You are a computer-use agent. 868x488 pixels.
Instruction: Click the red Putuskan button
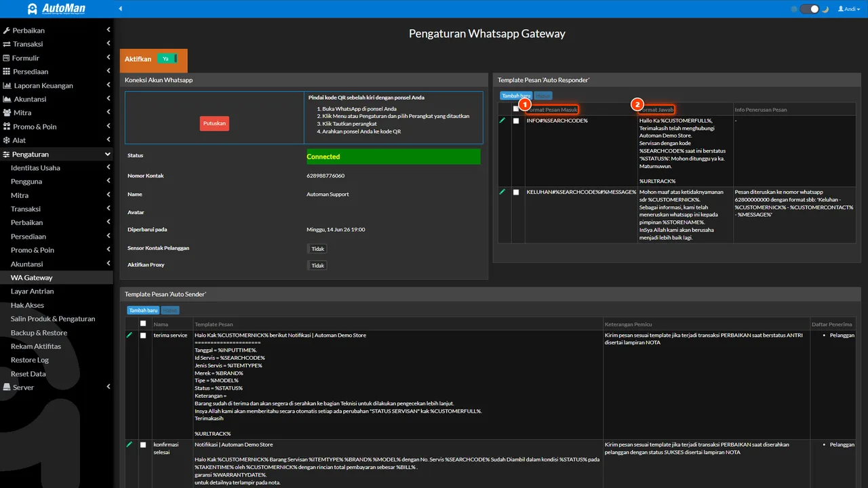pyautogui.click(x=214, y=123)
